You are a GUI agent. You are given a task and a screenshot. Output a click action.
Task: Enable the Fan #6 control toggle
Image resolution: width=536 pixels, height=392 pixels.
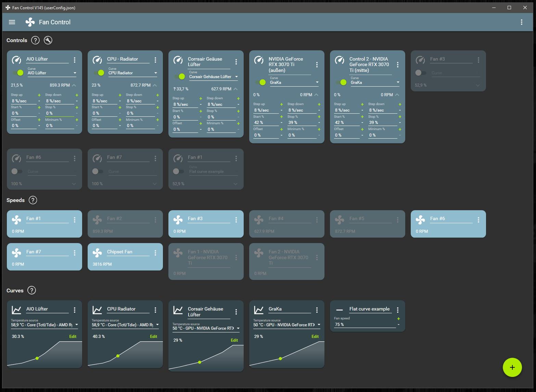(17, 171)
